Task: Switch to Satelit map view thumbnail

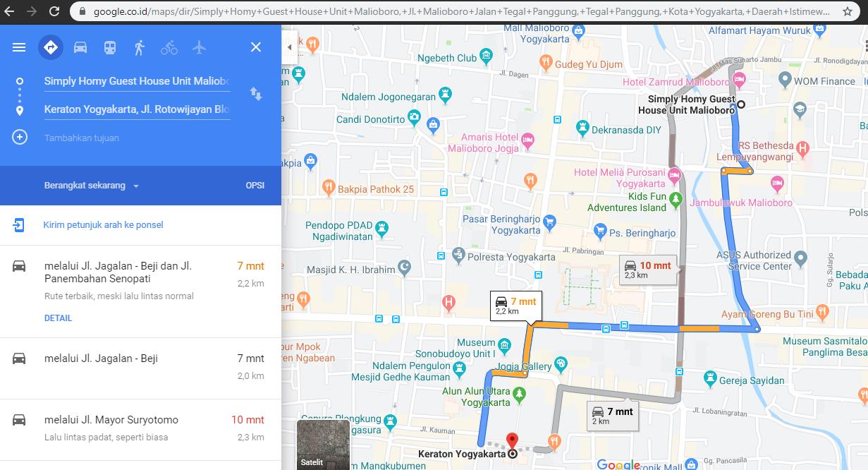Action: (x=323, y=445)
